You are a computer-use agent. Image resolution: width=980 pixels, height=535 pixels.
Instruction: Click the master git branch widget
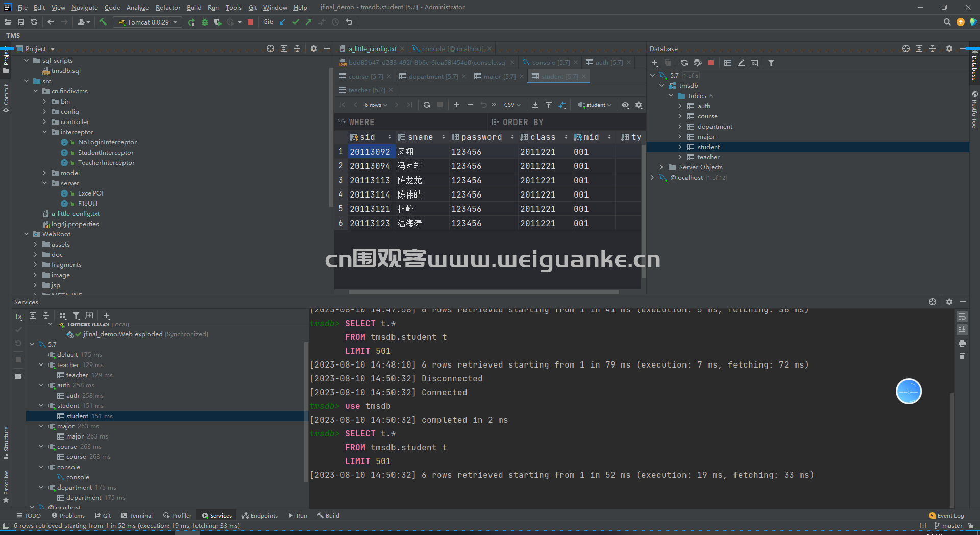click(948, 526)
